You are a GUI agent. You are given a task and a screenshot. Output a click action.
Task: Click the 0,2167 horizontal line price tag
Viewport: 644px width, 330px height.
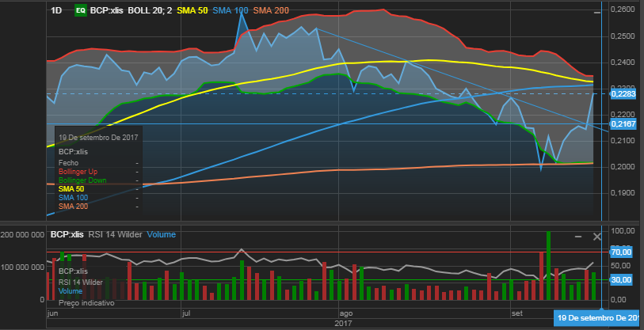[623, 124]
